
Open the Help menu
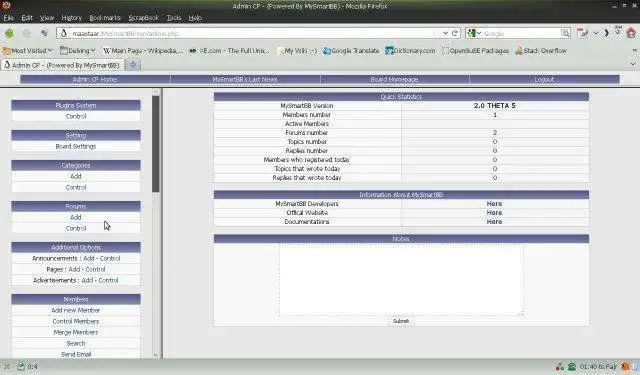click(195, 18)
